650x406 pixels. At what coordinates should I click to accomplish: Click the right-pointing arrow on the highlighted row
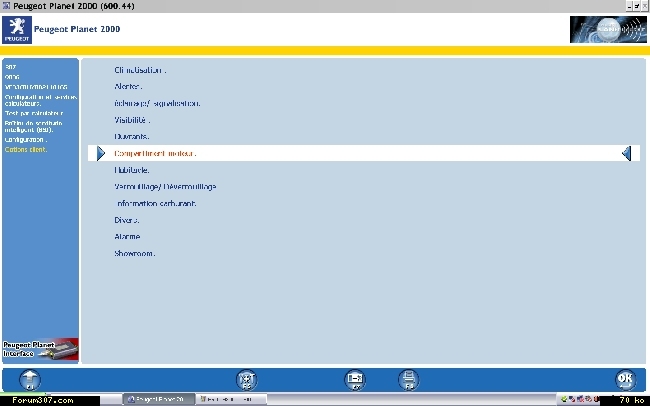[x=101, y=153]
